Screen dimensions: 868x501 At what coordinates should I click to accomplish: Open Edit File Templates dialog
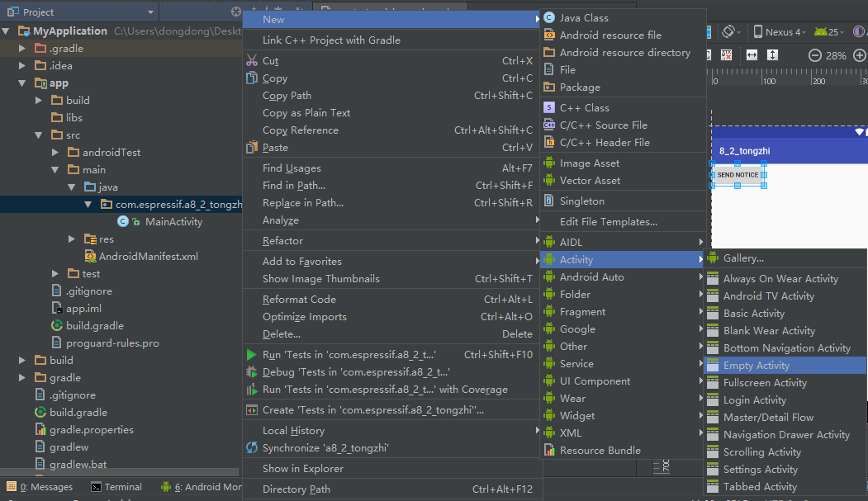point(623,222)
